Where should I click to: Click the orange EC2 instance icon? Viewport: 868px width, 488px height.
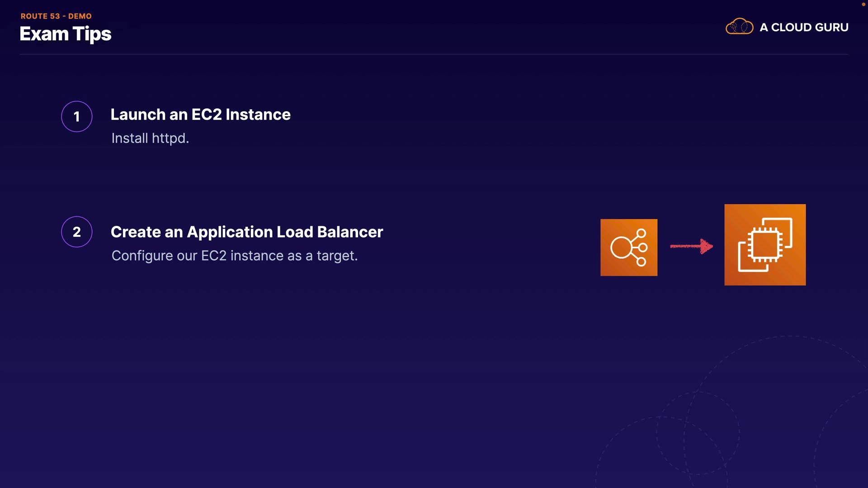tap(764, 244)
